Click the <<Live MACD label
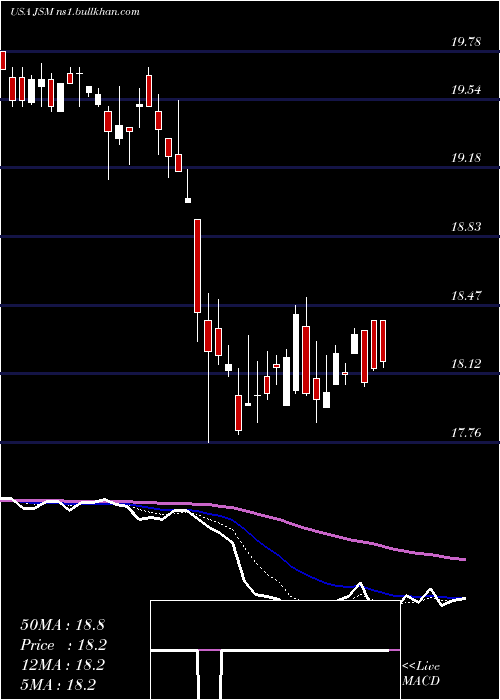The height and width of the screenshot is (700, 500). point(421,674)
